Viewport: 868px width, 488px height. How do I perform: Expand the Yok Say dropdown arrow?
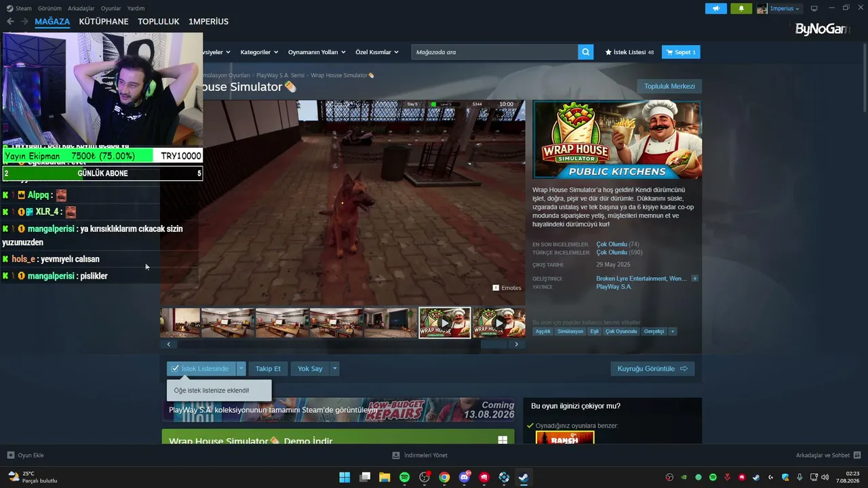334,369
